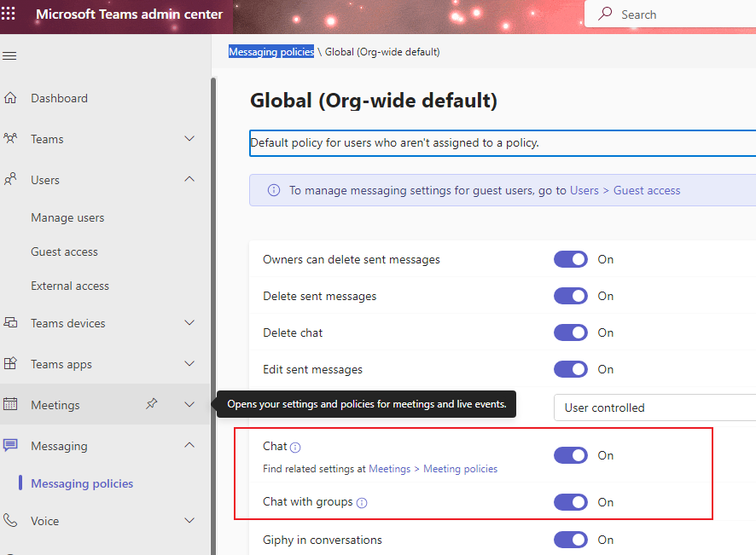
Task: Click the info icon next to Chat
Action: pyautogui.click(x=295, y=448)
